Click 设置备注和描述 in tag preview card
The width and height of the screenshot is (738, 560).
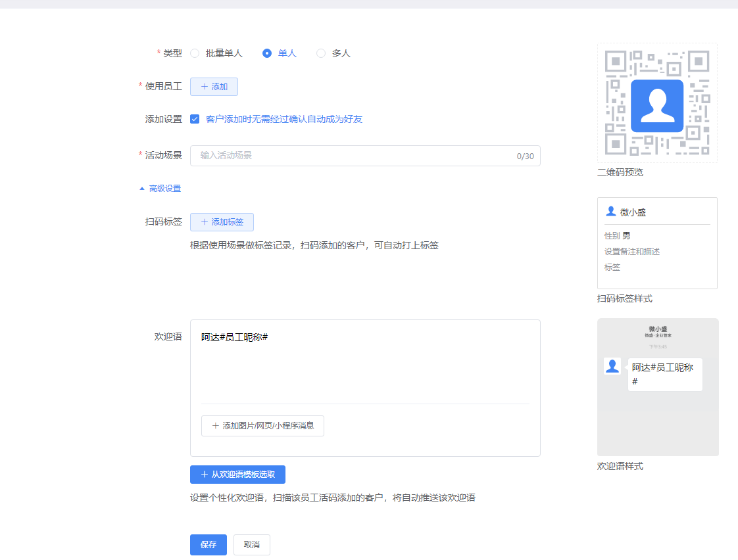click(x=632, y=252)
